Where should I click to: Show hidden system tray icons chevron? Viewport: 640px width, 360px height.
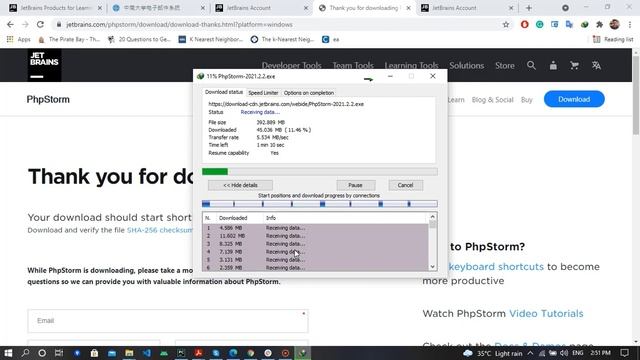[x=530, y=353]
